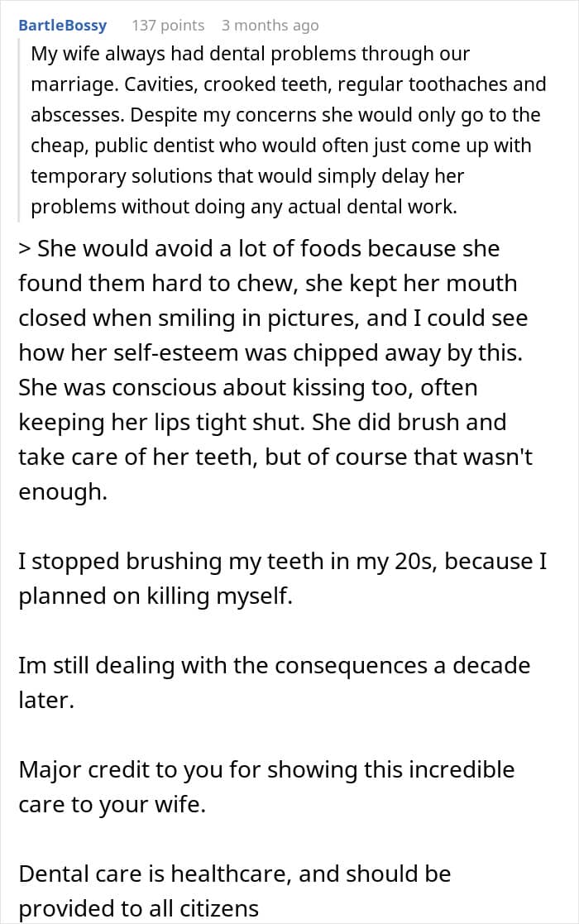Click line 'closed when smiling in pictures'
Screen dimensions: 579x924
click(273, 318)
